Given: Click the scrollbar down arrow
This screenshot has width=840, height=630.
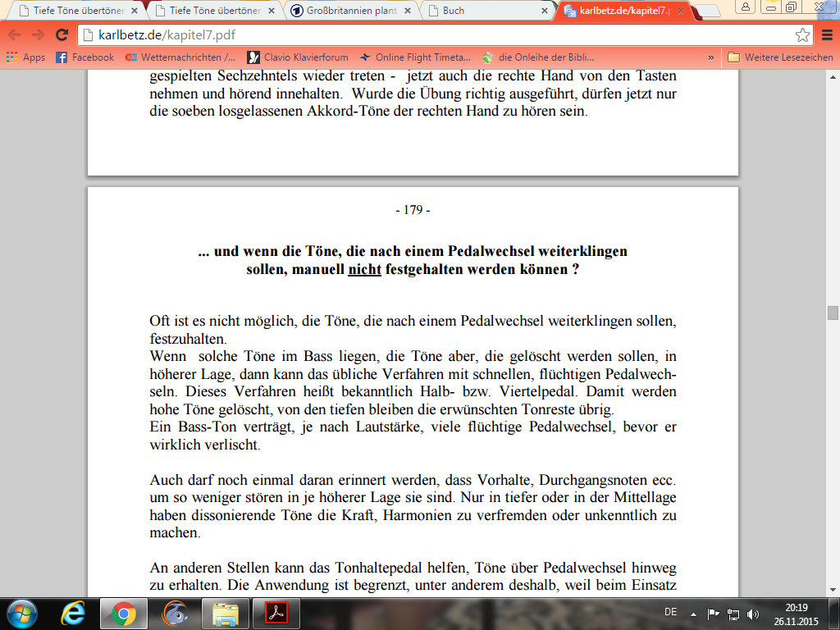Looking at the screenshot, I should click(x=833, y=591).
